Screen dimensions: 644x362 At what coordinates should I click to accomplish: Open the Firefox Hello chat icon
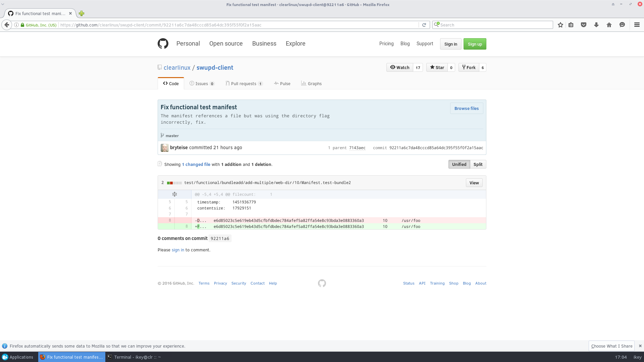tap(622, 25)
